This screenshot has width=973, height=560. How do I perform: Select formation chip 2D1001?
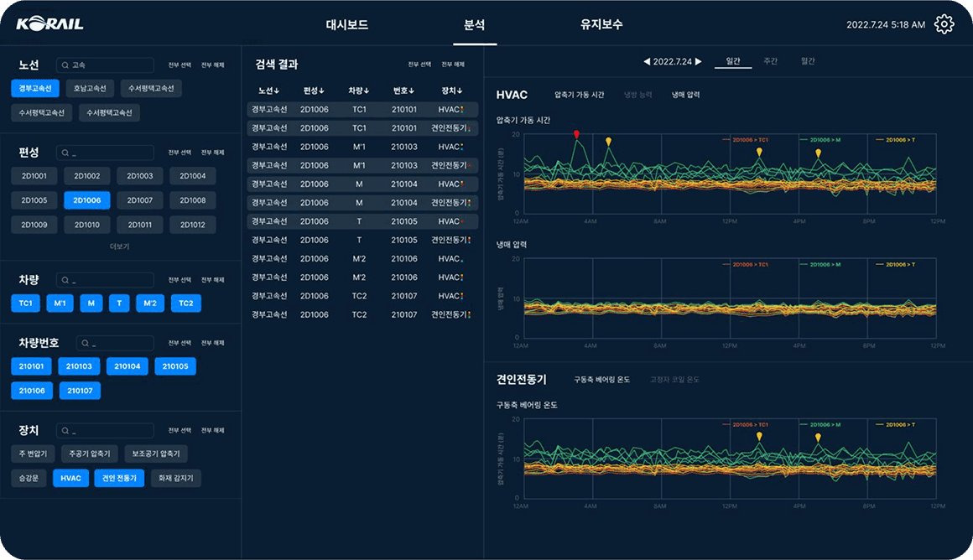pos(34,176)
